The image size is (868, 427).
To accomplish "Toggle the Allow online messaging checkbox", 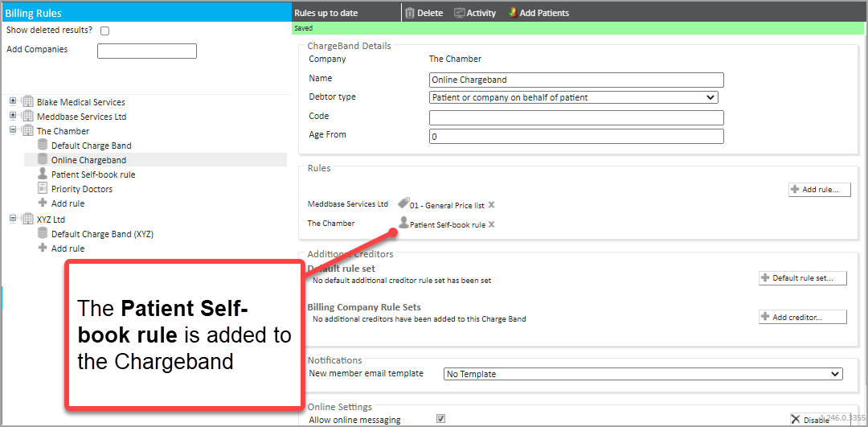I will tap(440, 419).
